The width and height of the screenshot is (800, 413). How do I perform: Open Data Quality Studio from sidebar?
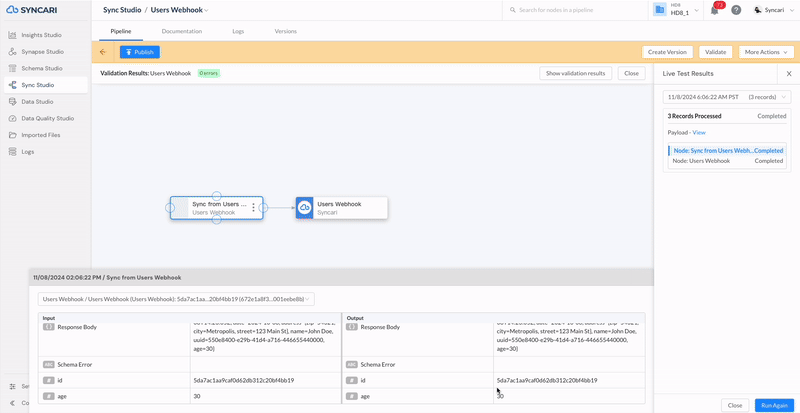point(47,118)
